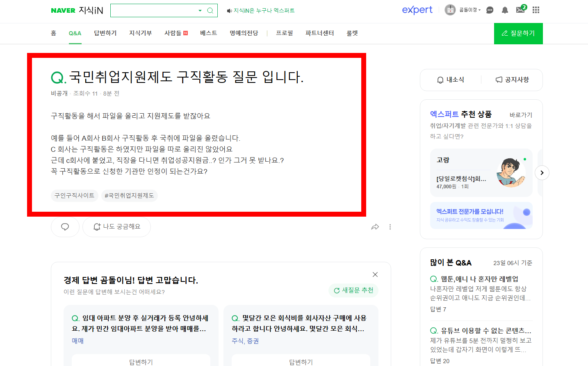Open the search box dropdown arrow

tap(200, 11)
